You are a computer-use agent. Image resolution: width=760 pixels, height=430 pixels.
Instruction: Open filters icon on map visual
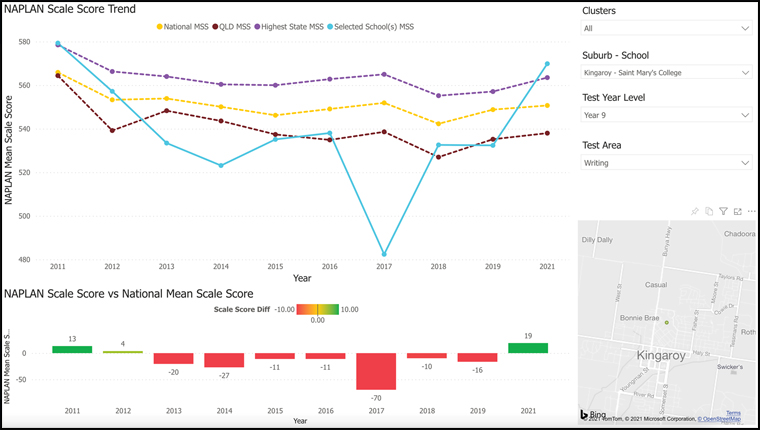(723, 211)
